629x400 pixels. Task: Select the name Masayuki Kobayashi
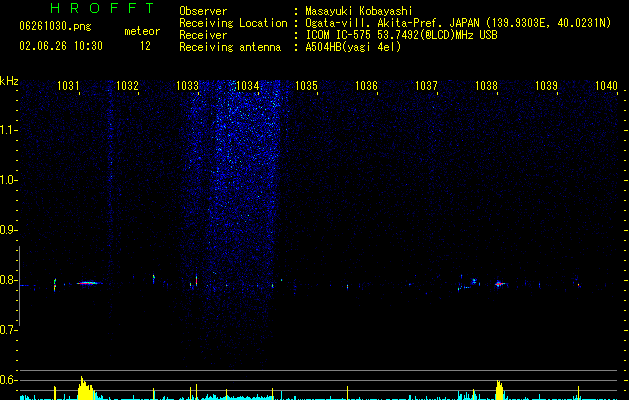(x=359, y=11)
